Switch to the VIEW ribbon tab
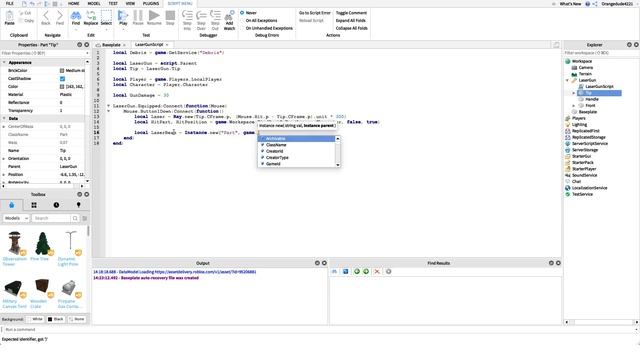Viewport: 640px width, 360px height. [130, 3]
